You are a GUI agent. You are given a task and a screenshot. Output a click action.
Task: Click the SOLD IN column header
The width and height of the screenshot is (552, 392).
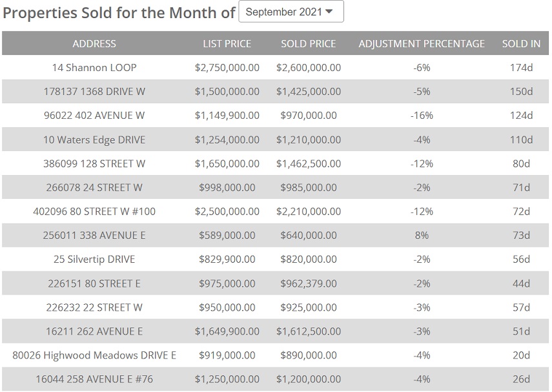pyautogui.click(x=521, y=44)
